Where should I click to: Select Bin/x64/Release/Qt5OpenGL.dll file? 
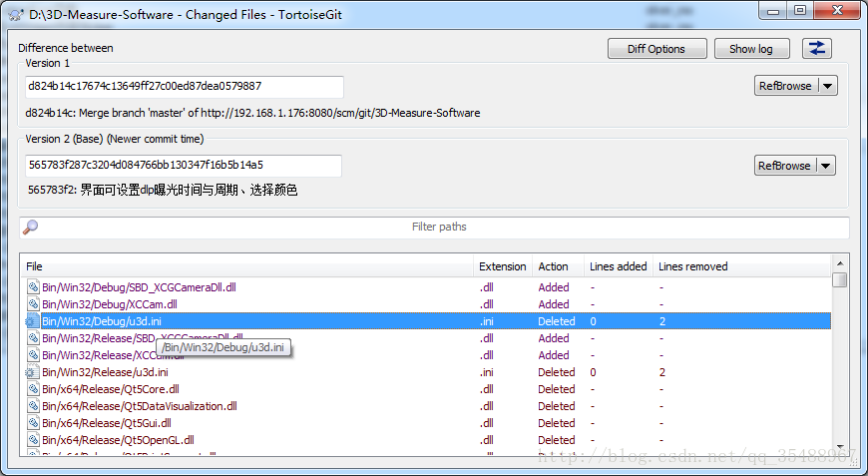(119, 440)
